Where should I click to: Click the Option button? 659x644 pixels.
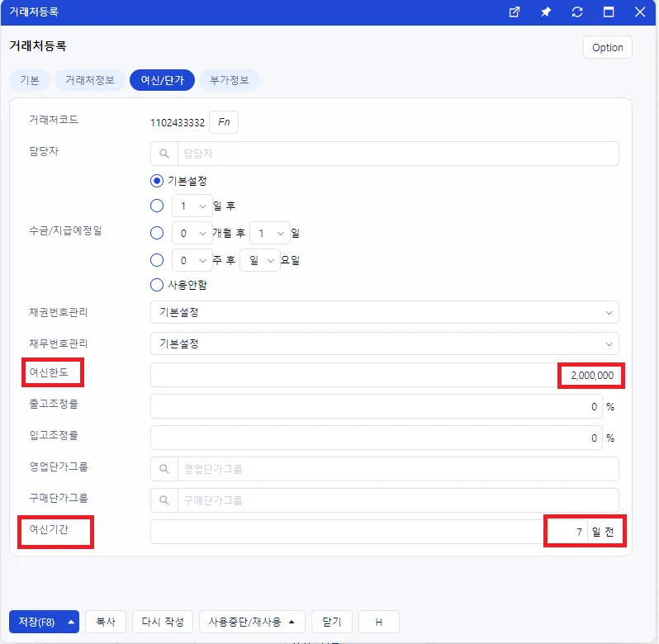(607, 47)
